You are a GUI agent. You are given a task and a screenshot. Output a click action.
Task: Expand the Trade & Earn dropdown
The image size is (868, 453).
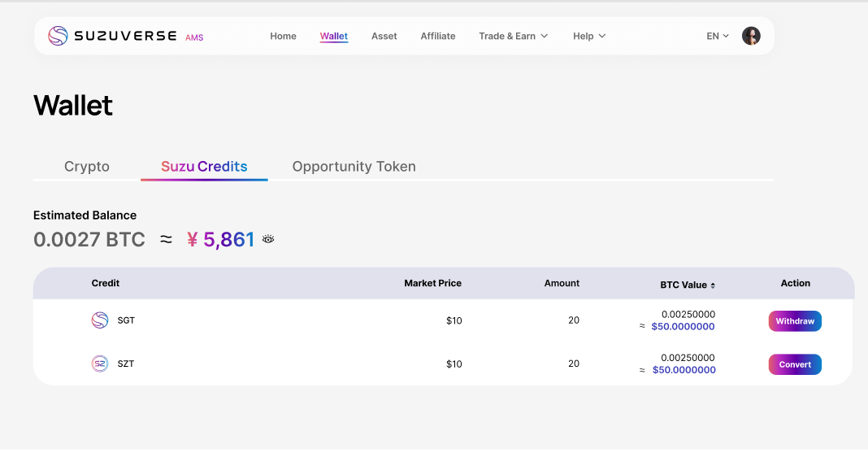(x=513, y=36)
